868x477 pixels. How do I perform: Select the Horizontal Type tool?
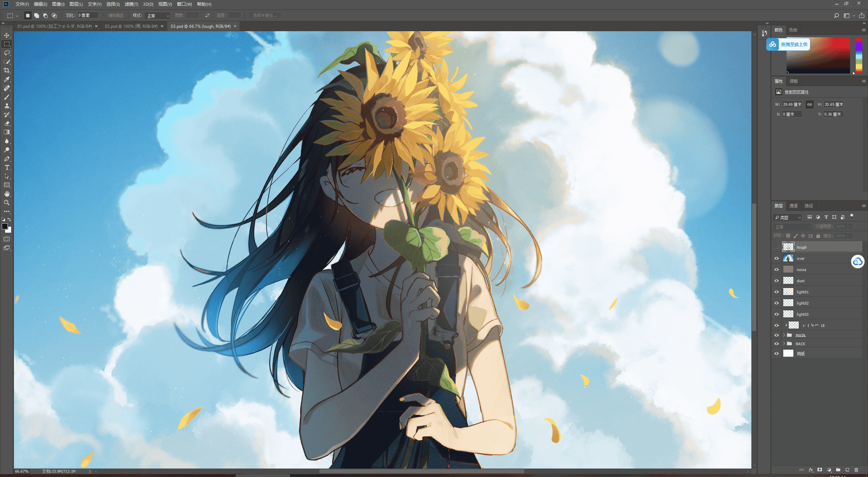coord(7,167)
